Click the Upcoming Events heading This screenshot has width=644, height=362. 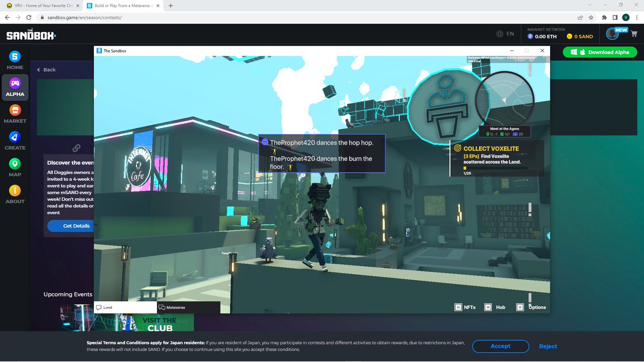68,294
